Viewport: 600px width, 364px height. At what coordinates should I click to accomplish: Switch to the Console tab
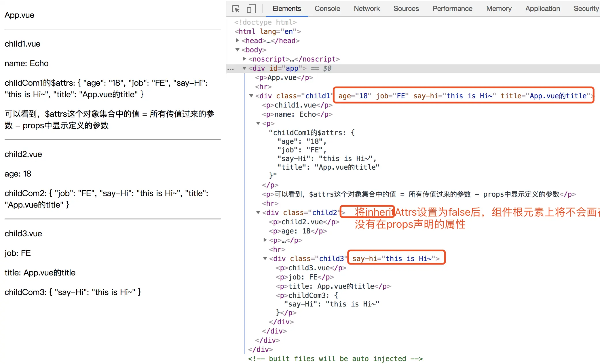coord(327,9)
